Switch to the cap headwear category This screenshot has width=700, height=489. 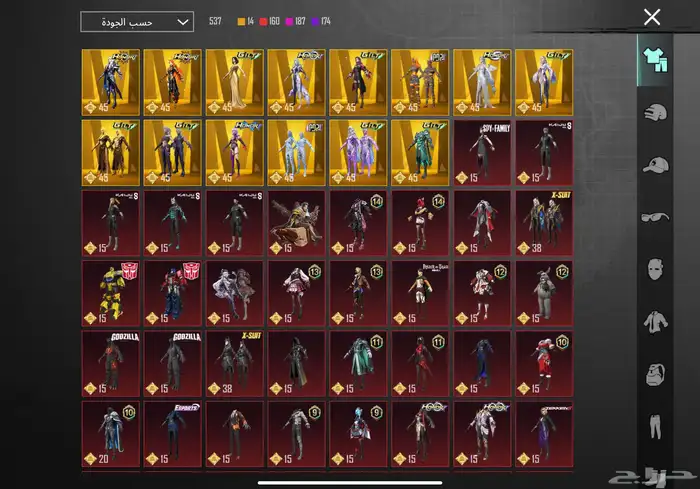(655, 165)
